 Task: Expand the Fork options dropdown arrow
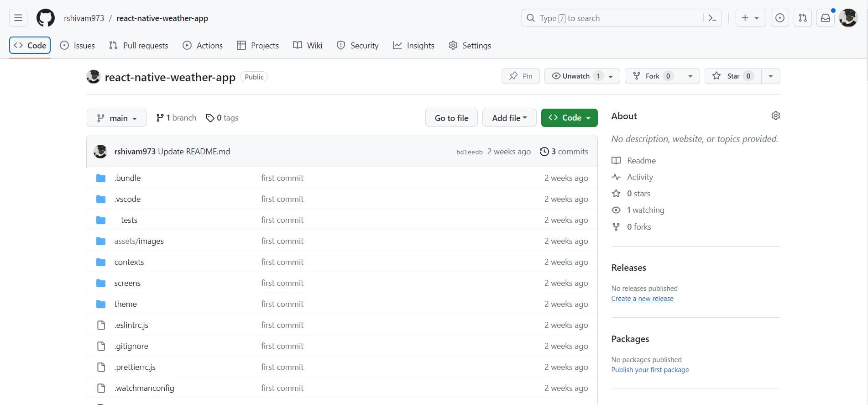(690, 76)
